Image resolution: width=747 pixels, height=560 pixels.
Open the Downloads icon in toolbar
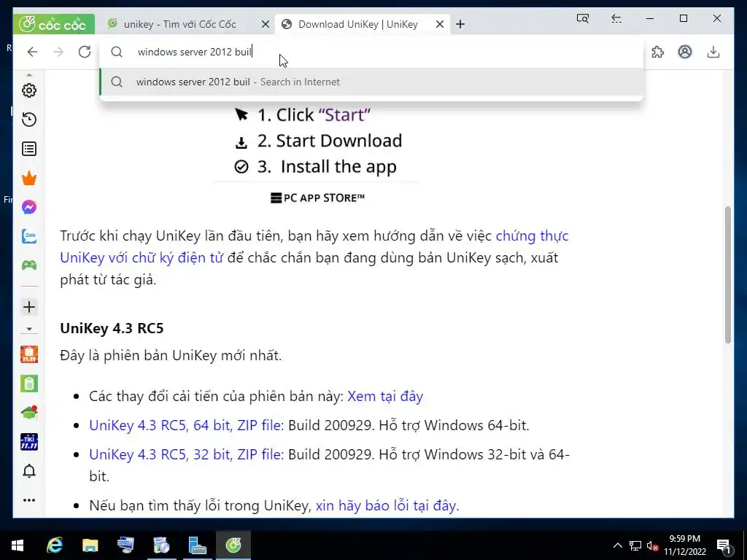coord(713,52)
